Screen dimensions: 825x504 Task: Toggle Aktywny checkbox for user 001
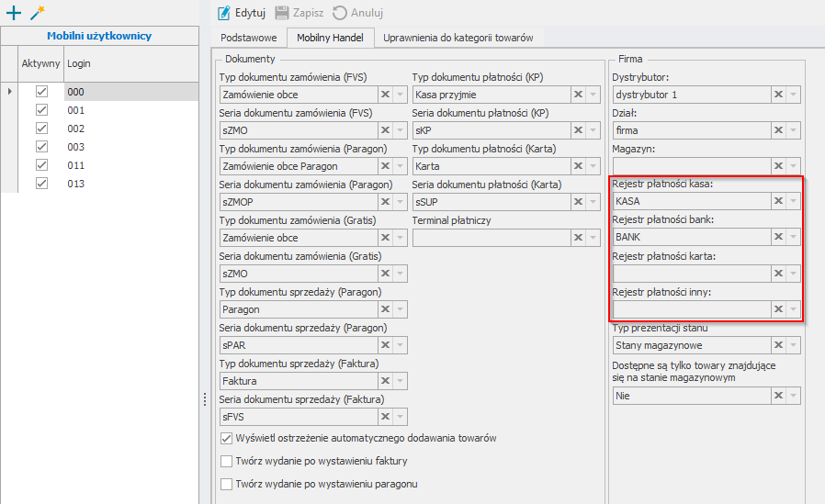click(x=41, y=110)
